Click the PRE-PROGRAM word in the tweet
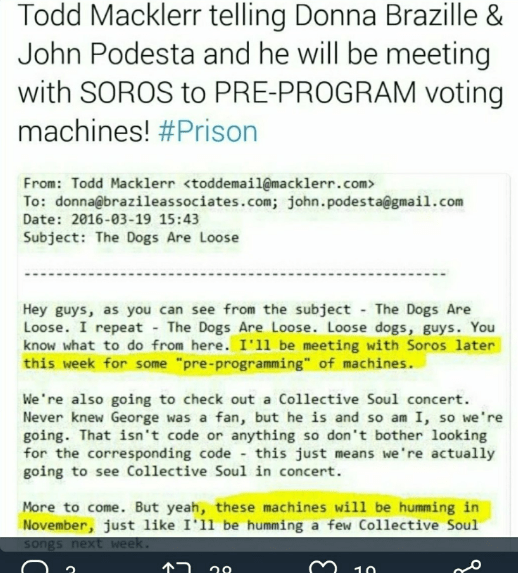 (x=315, y=92)
